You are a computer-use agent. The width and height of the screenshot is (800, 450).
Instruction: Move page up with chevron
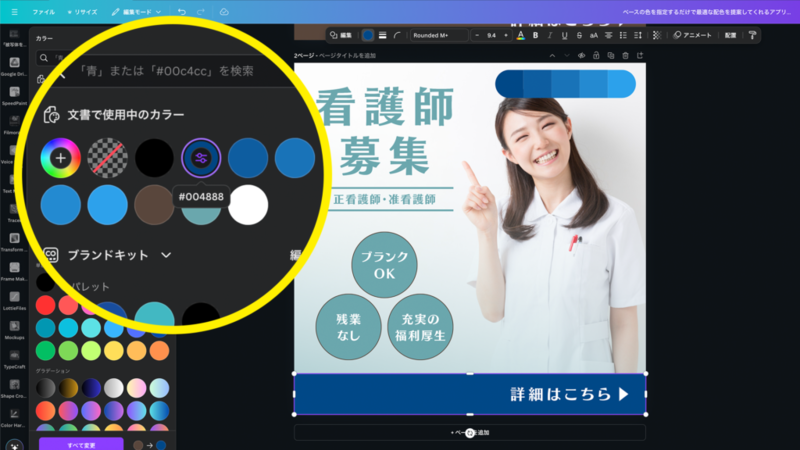[552, 56]
